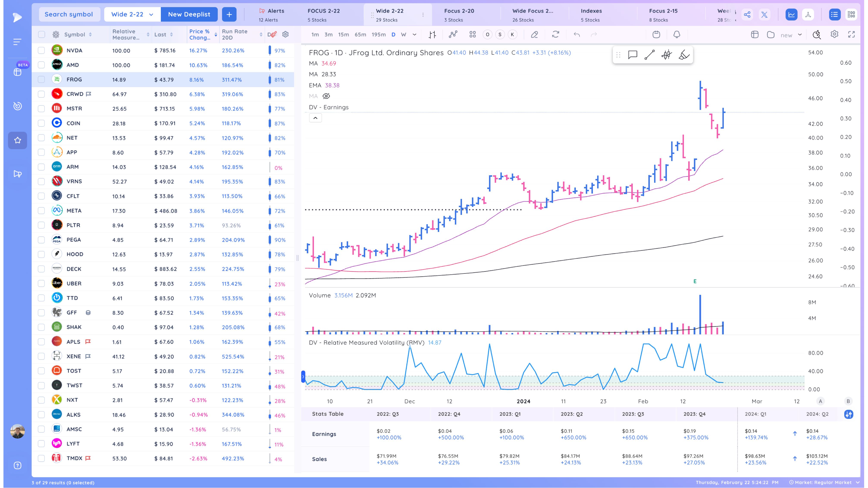868x488 pixels.
Task: Switch to the FOCUS 2-22 tab
Action: click(323, 15)
